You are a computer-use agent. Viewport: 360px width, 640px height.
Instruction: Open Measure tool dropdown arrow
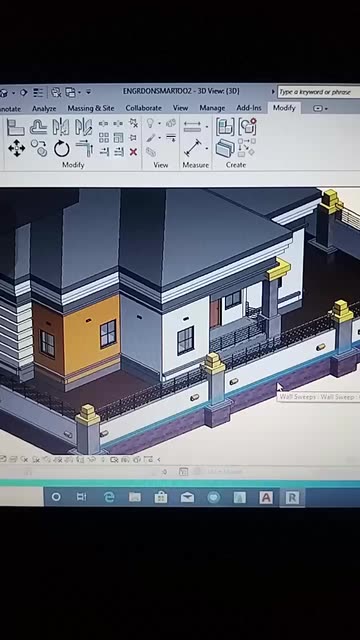[x=207, y=127]
